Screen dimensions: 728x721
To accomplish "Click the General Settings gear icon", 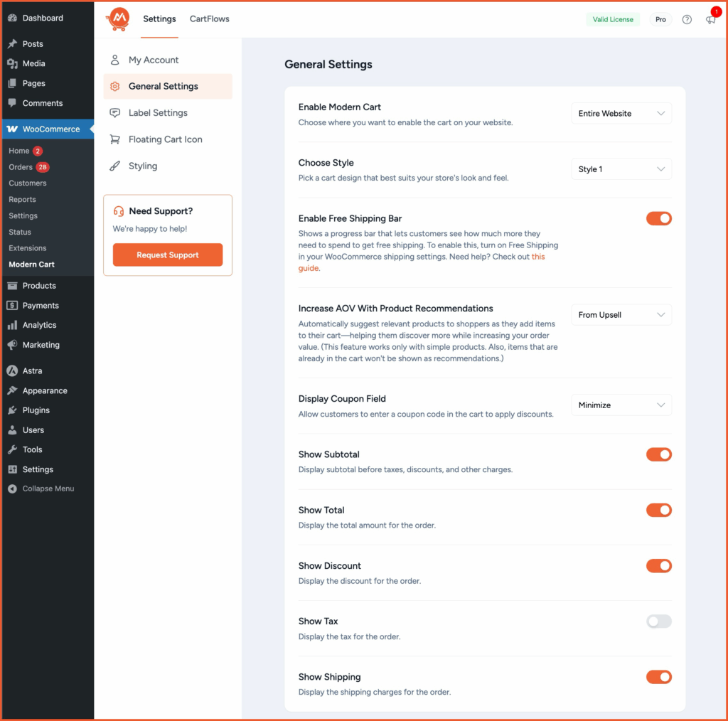I will pos(114,86).
